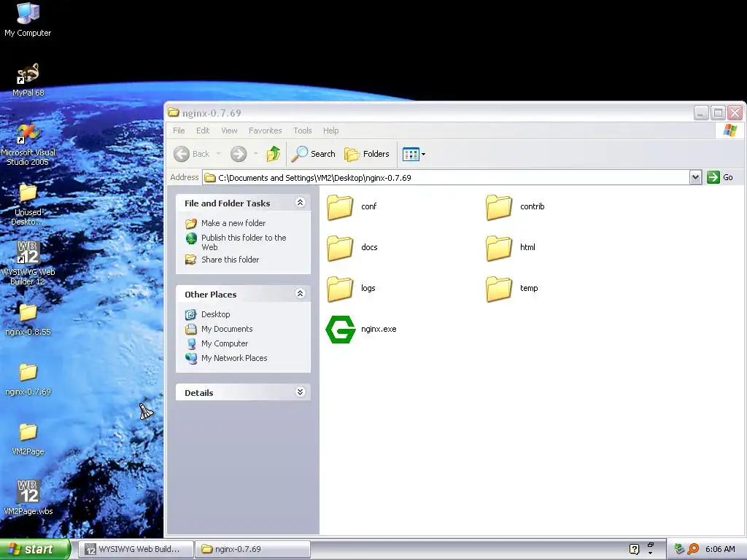Open the Help menu
The image size is (747, 560).
(330, 131)
